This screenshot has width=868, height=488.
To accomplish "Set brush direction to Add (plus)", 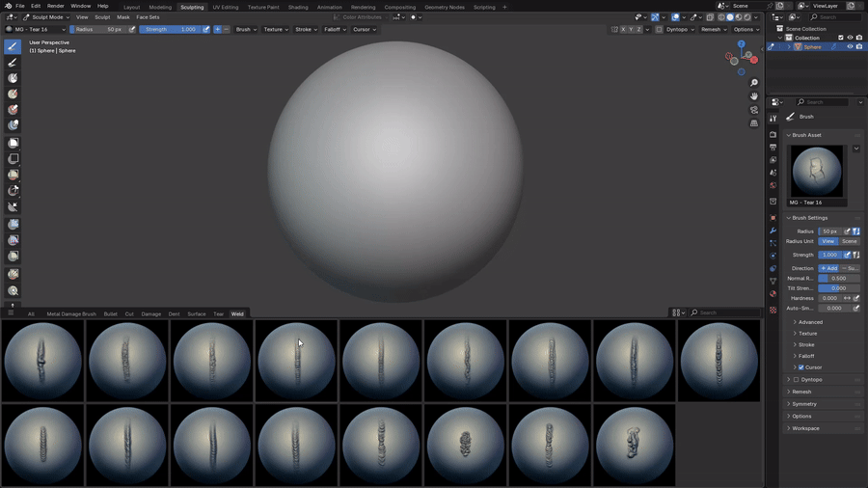I will tap(218, 29).
